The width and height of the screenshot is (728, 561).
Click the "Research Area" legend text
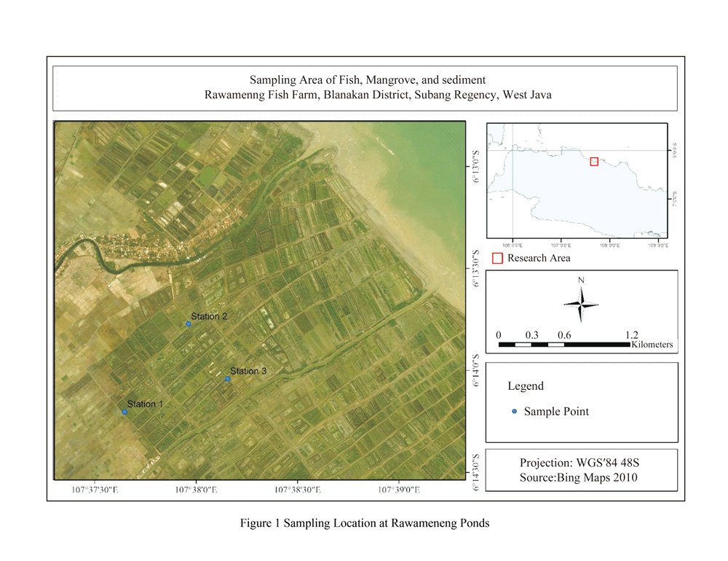click(539, 258)
